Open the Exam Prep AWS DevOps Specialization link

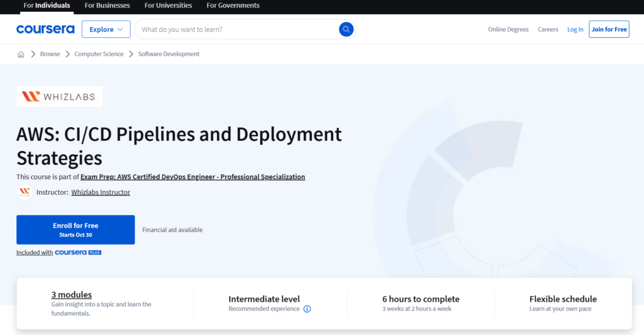(192, 177)
